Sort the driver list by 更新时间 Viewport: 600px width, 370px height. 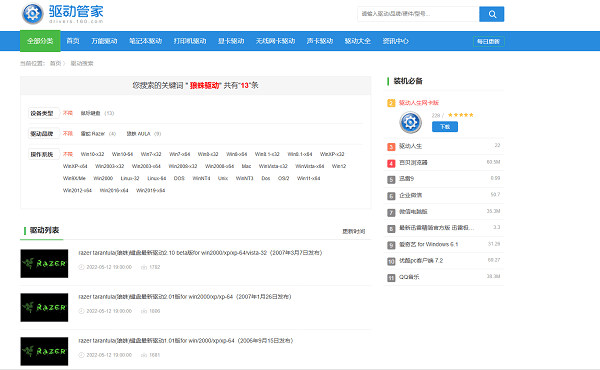click(354, 231)
